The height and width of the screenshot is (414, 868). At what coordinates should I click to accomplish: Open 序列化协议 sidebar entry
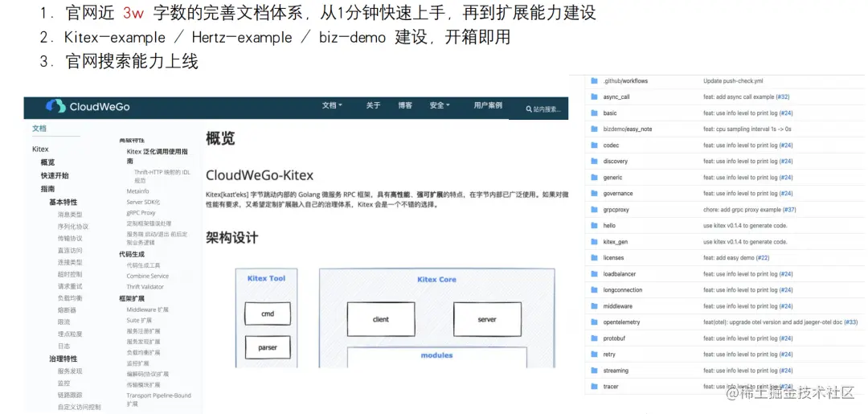pyautogui.click(x=73, y=227)
